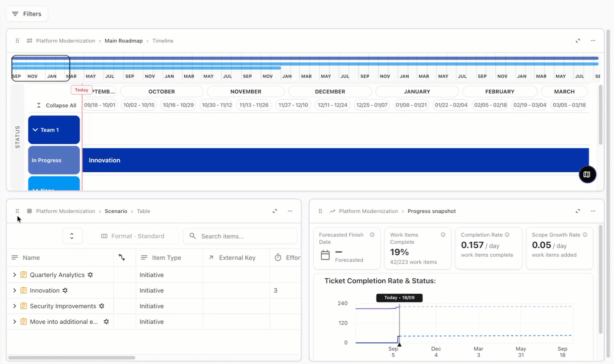
Task: Click the sparkle icon next to Quarterly Analytics
Action: tap(90, 275)
